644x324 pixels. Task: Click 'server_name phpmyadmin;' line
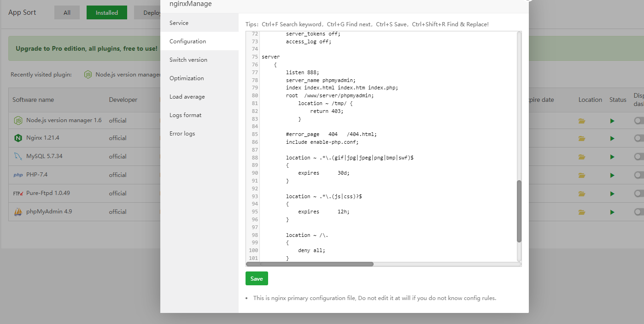(x=321, y=80)
